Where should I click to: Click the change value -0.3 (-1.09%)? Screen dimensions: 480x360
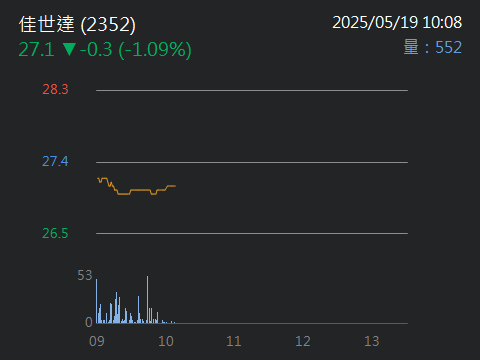point(136,50)
